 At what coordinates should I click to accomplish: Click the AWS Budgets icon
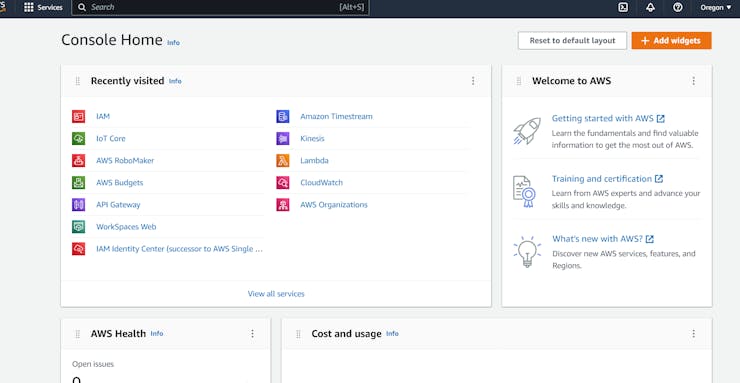coord(78,183)
